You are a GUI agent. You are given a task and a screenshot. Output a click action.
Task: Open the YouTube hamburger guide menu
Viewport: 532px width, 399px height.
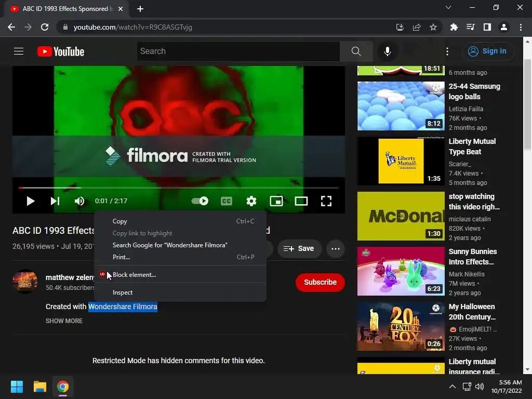coord(19,51)
